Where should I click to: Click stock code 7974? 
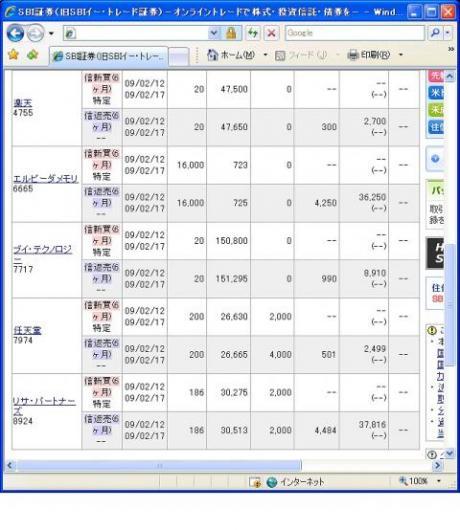[23, 340]
